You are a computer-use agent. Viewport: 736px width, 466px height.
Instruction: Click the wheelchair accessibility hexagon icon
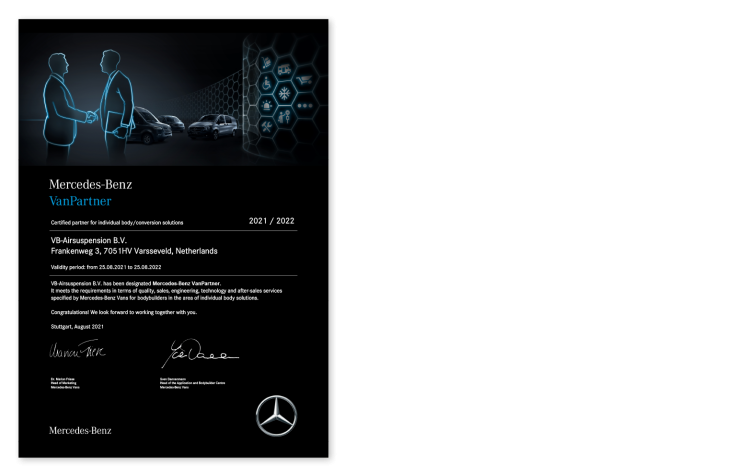tap(267, 84)
